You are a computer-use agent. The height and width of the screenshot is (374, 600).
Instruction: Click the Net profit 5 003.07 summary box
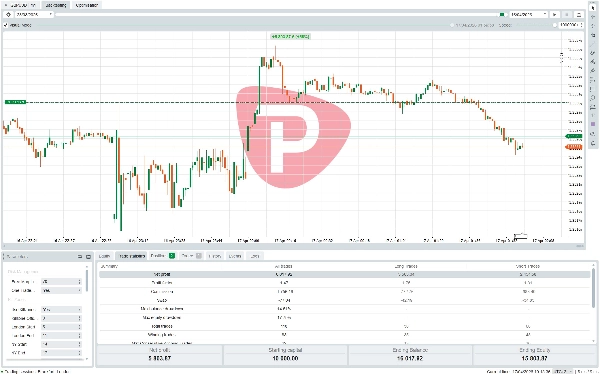[x=159, y=355]
